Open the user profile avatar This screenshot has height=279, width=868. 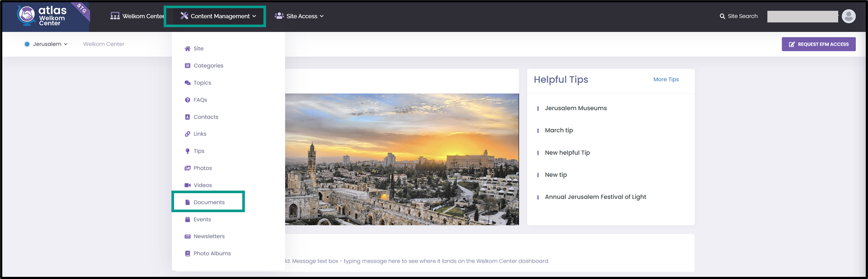pos(849,16)
